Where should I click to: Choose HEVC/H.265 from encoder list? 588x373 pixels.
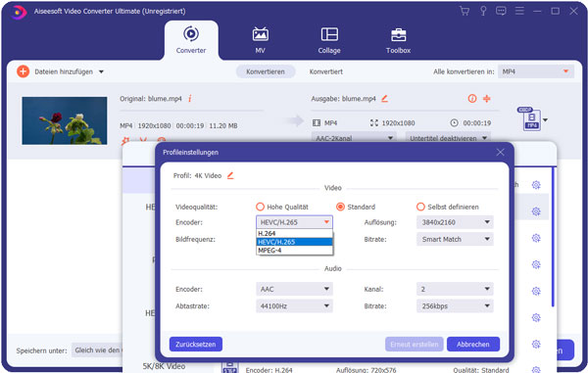[x=294, y=242]
